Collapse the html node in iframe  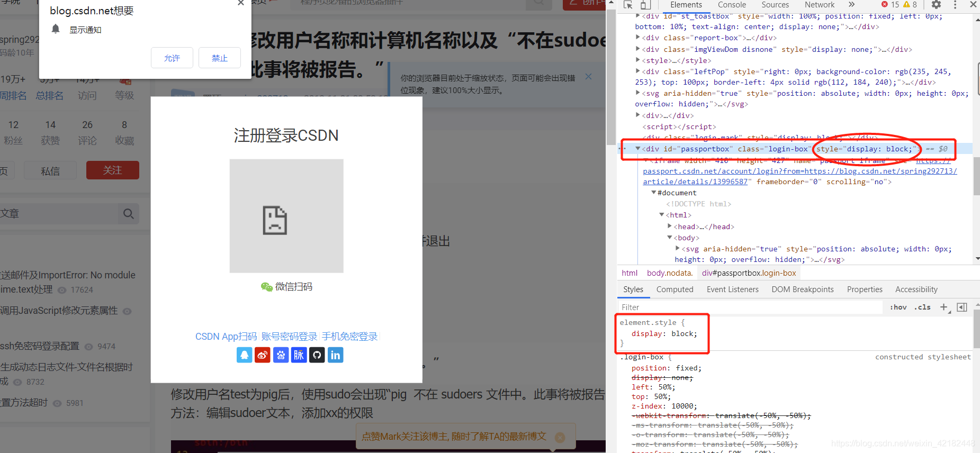click(x=661, y=215)
